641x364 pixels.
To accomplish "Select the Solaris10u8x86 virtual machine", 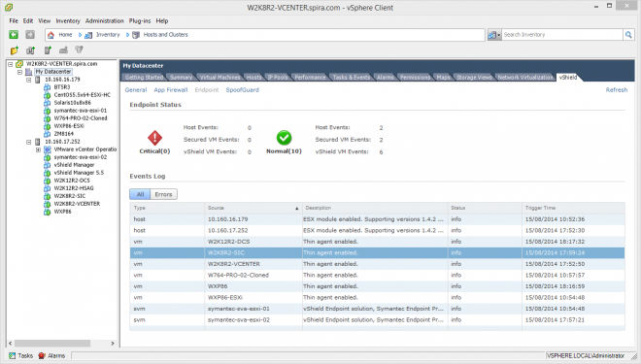I will [x=73, y=103].
